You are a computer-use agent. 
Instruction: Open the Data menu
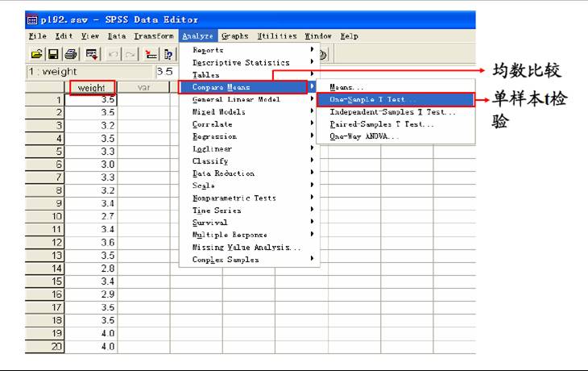(117, 36)
